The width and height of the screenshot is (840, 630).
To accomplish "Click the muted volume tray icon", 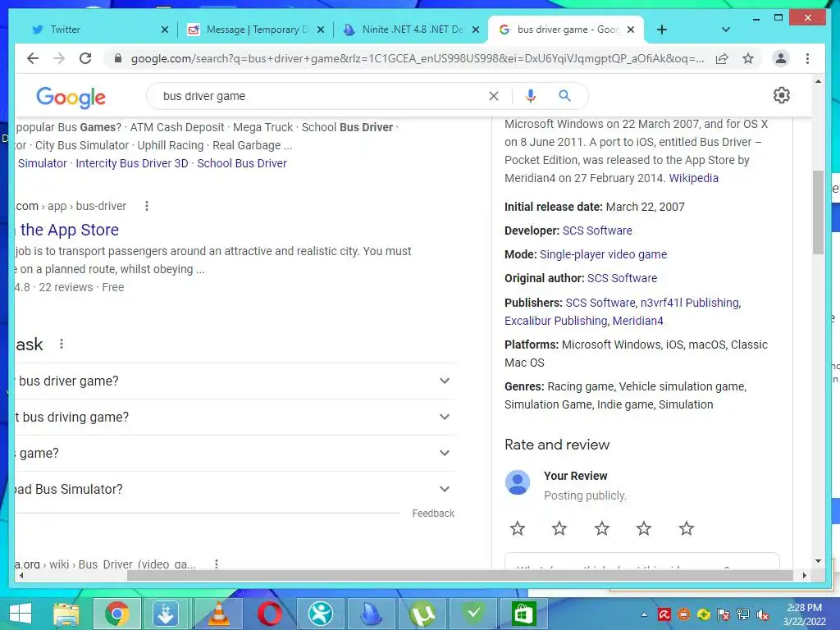I will pos(762,614).
